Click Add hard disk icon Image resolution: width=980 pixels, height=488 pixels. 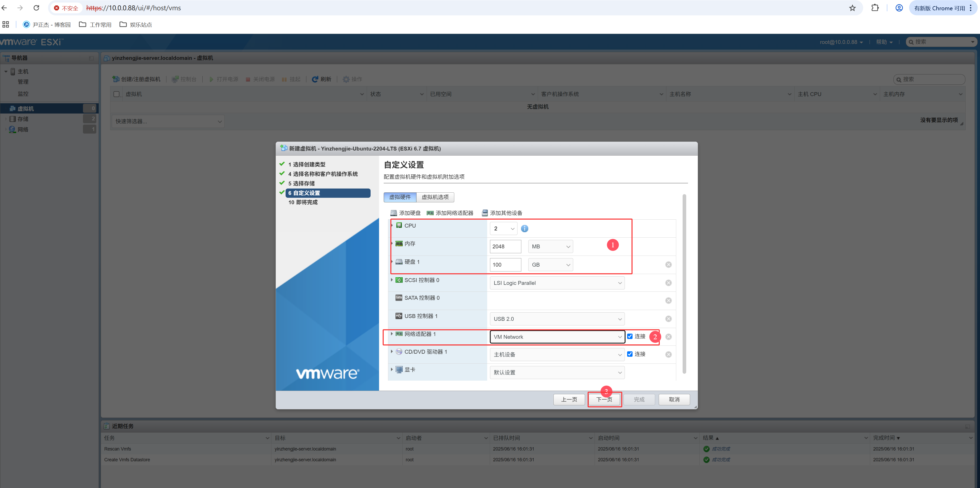pyautogui.click(x=394, y=213)
